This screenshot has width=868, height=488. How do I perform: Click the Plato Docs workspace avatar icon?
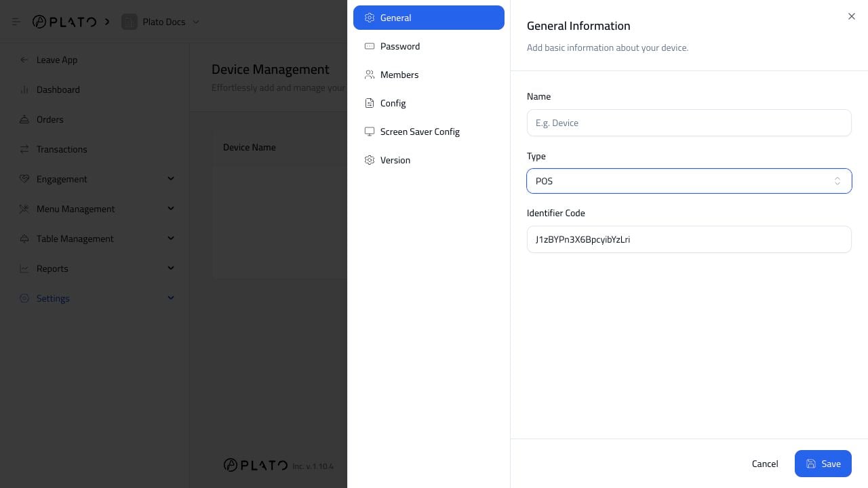click(x=129, y=22)
